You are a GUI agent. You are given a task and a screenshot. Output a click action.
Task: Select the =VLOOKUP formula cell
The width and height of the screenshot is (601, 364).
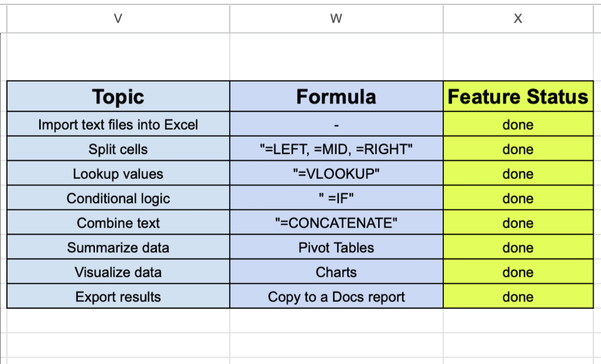336,173
